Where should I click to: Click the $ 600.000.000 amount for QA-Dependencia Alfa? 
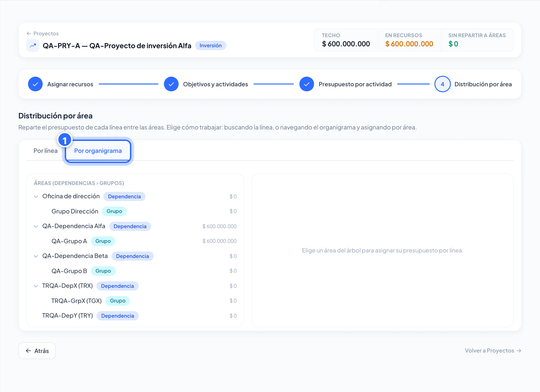(x=219, y=226)
